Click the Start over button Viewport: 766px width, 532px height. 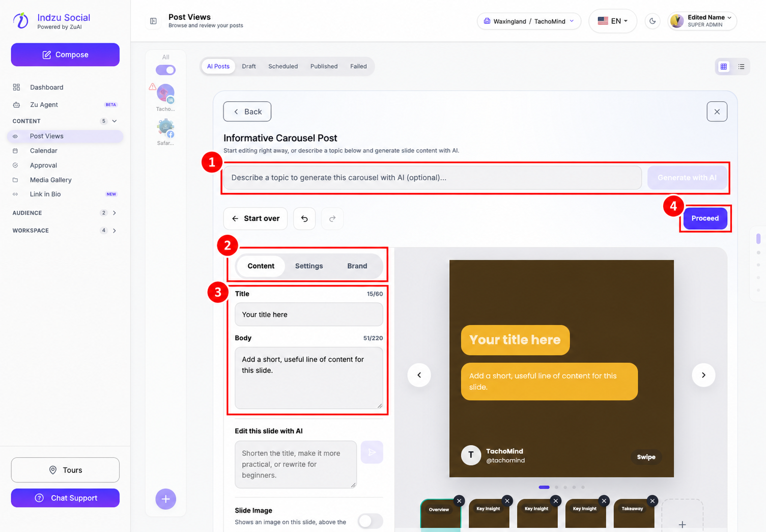(256, 218)
